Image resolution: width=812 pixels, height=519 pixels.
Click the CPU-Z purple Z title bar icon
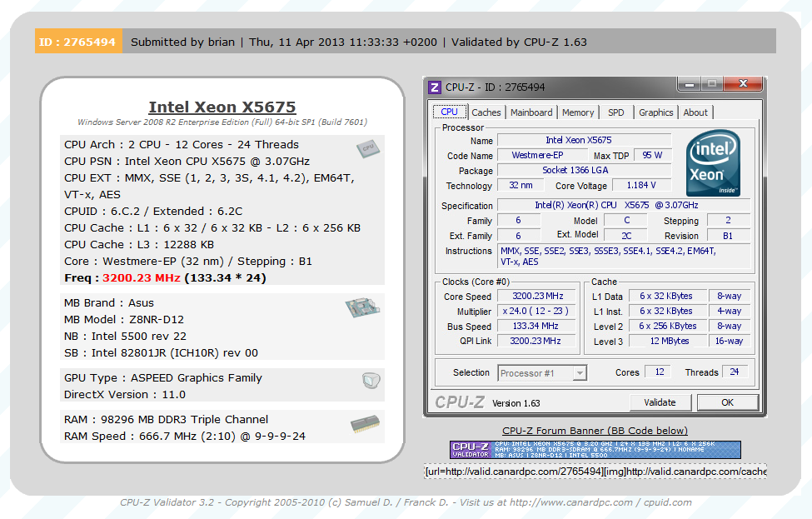click(x=435, y=87)
